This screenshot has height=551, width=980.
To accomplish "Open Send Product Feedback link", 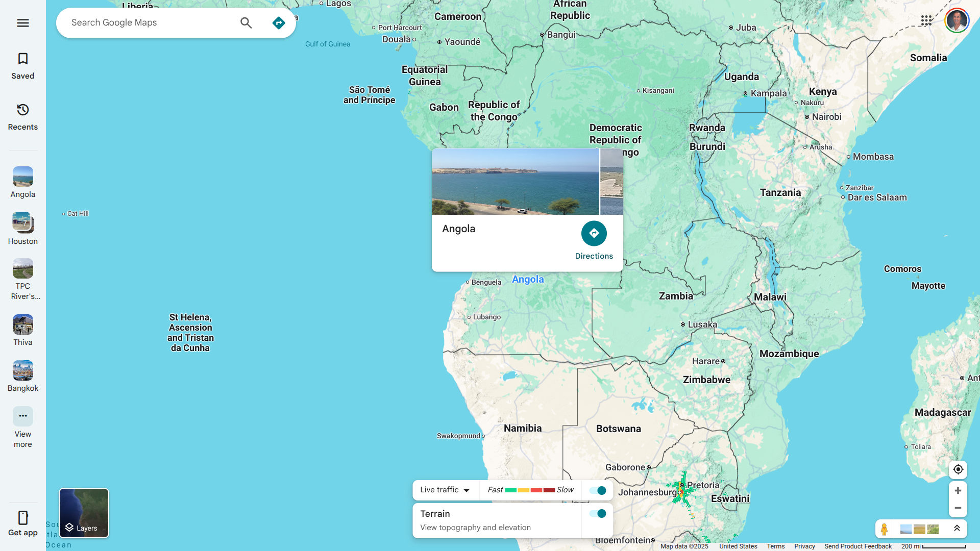I will tap(857, 546).
